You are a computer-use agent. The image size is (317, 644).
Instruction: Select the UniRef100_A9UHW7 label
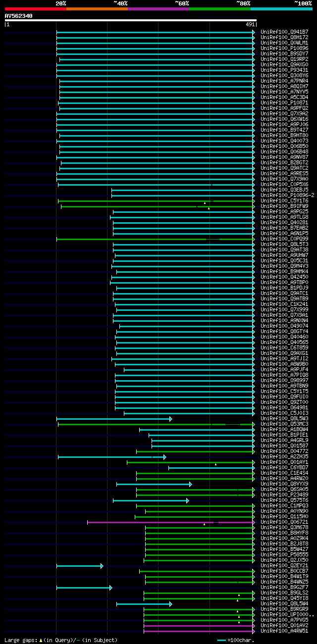coord(284,255)
